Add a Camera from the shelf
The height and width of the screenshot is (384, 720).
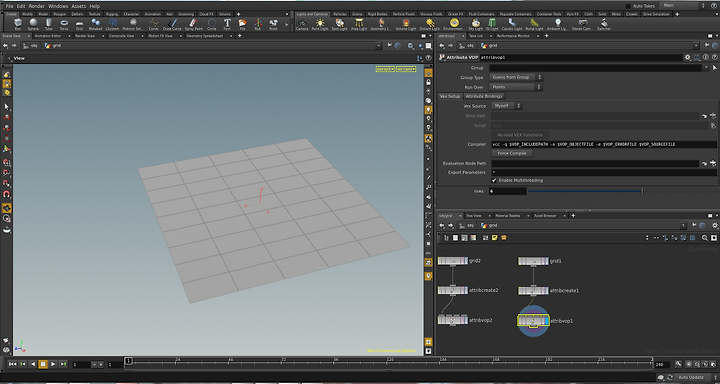[302, 24]
